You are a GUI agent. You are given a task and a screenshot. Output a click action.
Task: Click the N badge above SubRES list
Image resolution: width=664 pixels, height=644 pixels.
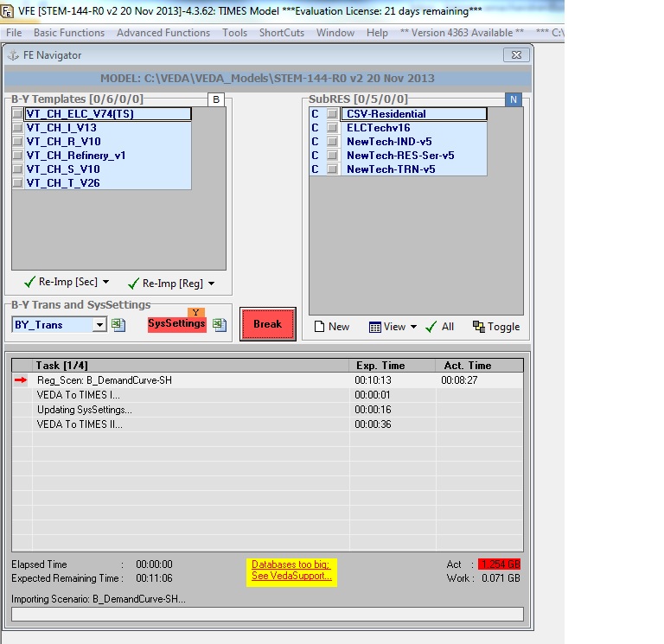tap(514, 99)
